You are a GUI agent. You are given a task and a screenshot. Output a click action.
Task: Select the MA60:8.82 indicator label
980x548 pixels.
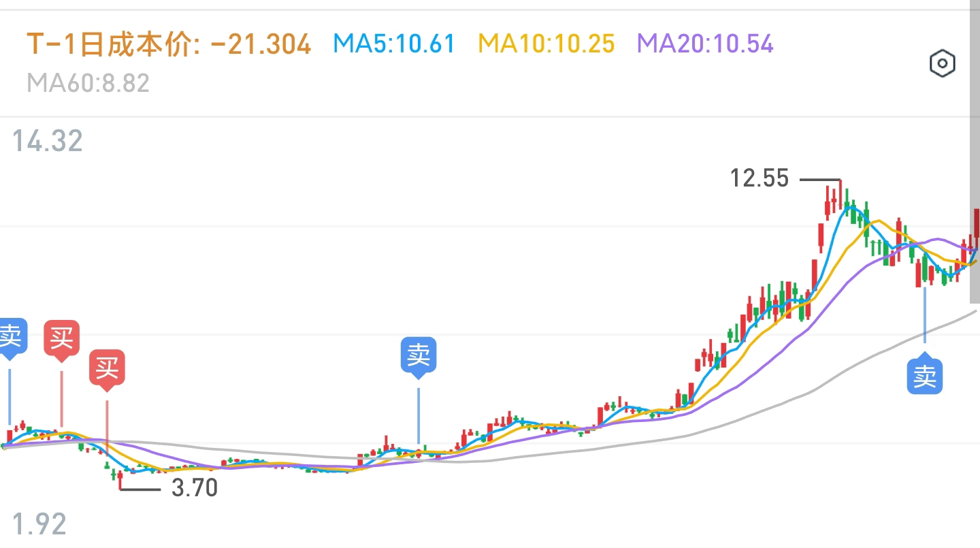(x=88, y=84)
